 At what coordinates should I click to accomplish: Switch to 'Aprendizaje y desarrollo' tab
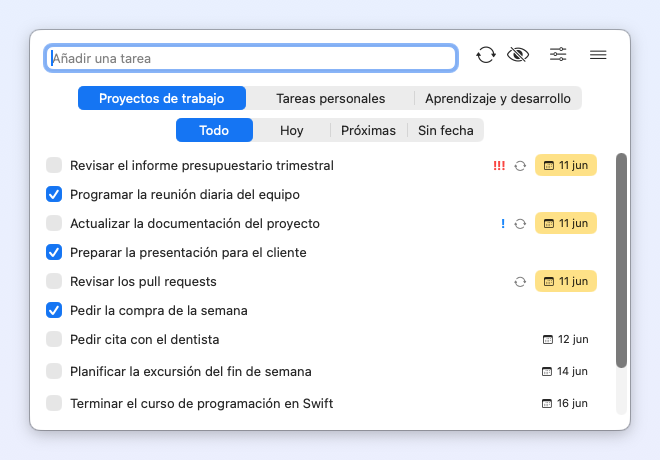[x=498, y=98]
